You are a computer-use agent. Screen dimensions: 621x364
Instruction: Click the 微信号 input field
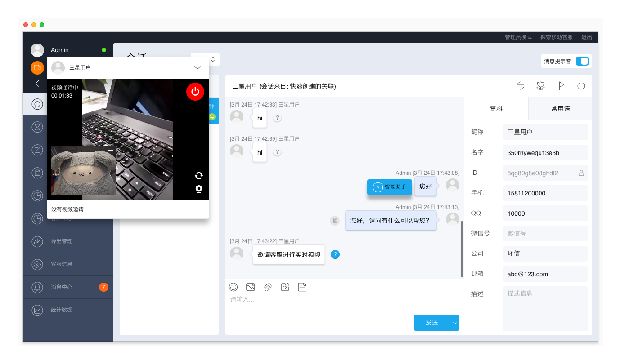pyautogui.click(x=545, y=234)
